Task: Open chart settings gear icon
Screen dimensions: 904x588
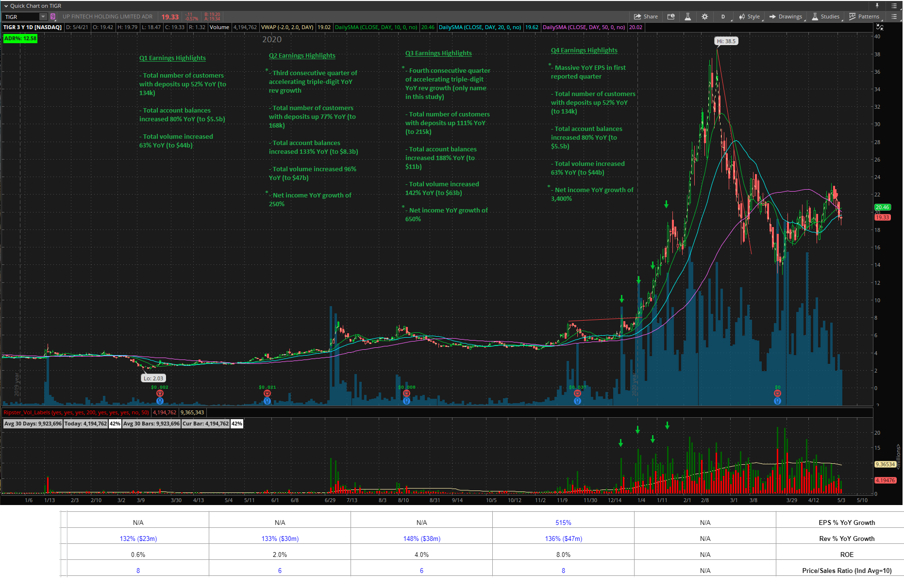Action: (x=704, y=16)
